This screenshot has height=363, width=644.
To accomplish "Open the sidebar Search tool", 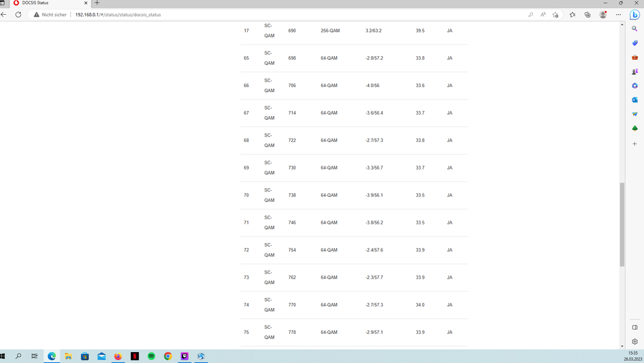I will [x=634, y=29].
